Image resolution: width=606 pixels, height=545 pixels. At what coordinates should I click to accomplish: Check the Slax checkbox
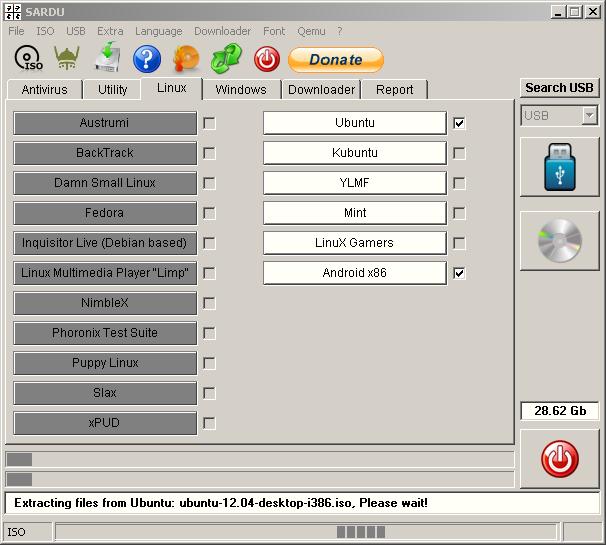point(209,393)
